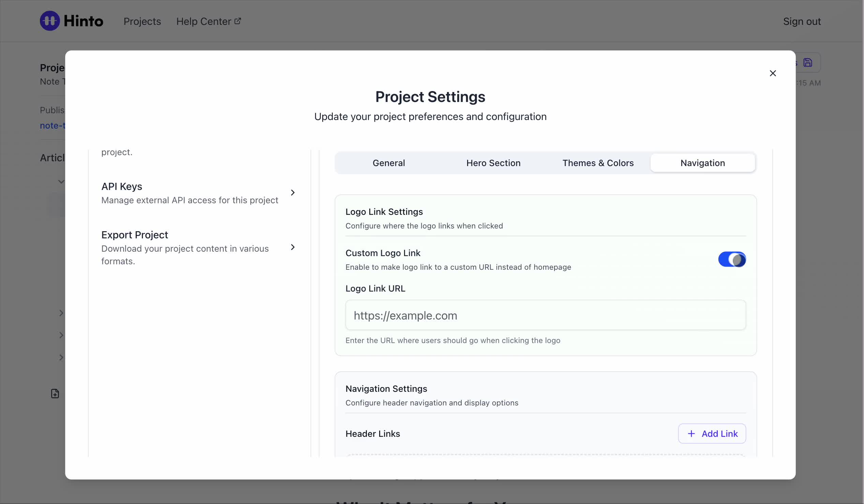
Task: Click the Hinto logo icon
Action: pyautogui.click(x=50, y=21)
